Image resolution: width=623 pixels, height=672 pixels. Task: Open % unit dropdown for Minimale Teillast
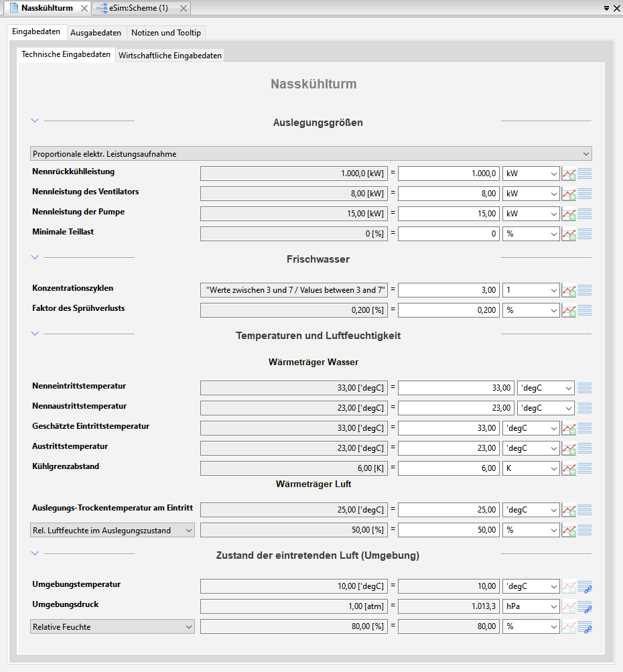pyautogui.click(x=531, y=234)
